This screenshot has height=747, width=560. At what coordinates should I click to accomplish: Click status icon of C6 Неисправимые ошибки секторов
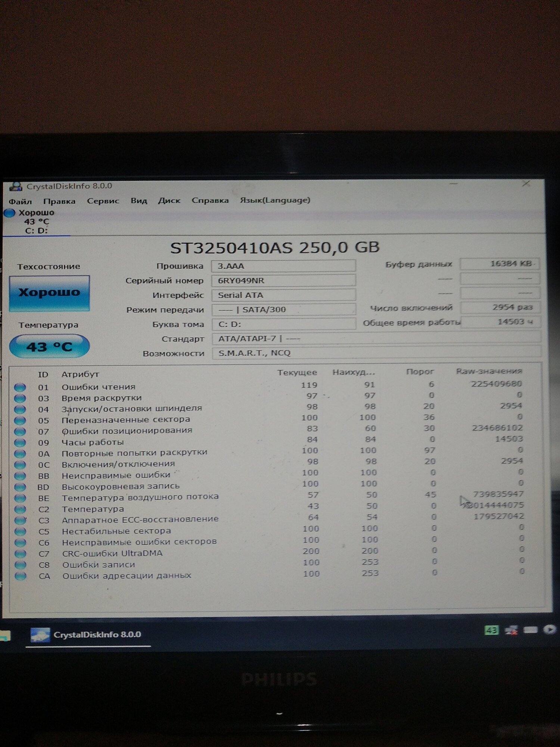pos(20,543)
